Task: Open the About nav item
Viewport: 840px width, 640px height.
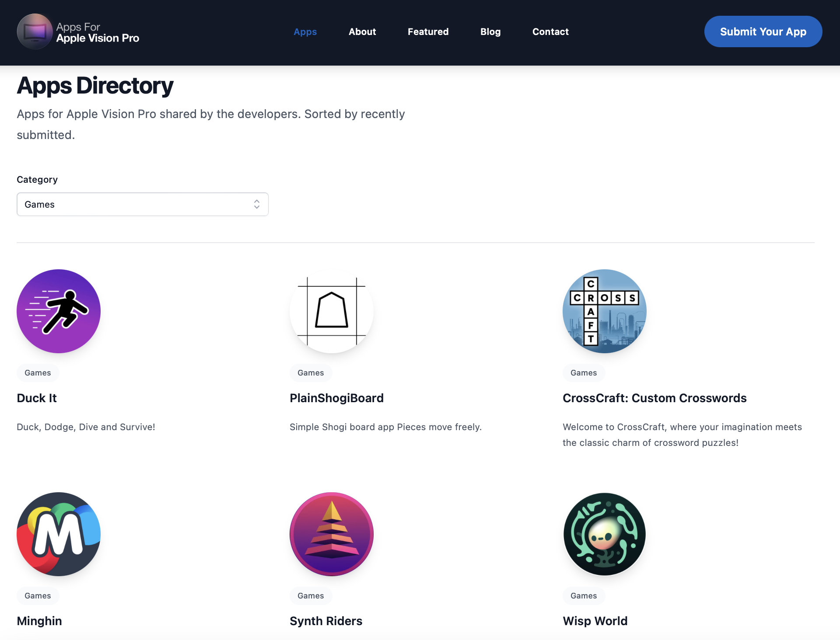Action: (362, 31)
